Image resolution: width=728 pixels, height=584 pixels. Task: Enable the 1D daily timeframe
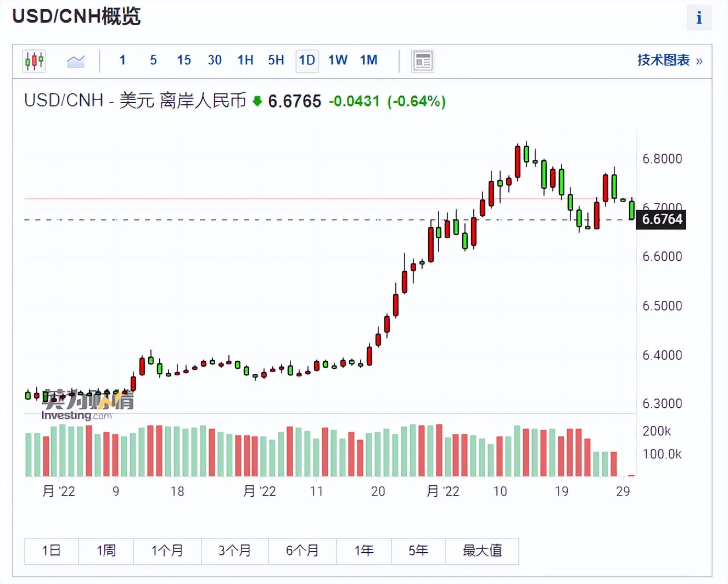[307, 60]
